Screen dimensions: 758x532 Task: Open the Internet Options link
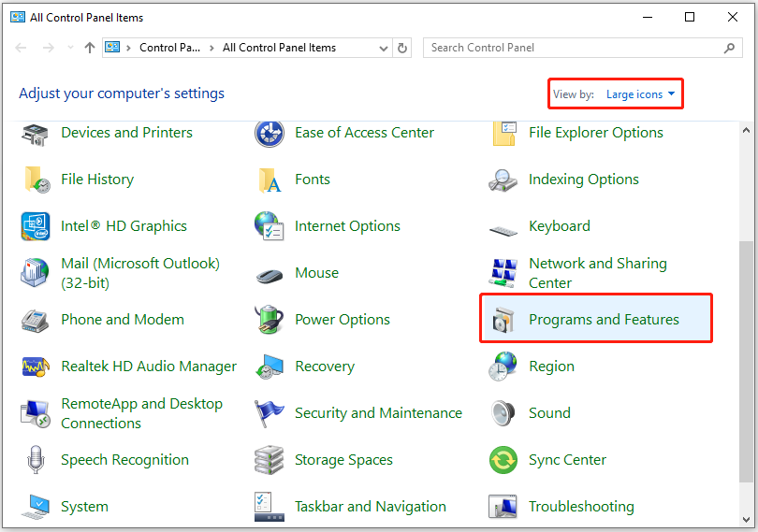[x=347, y=226]
